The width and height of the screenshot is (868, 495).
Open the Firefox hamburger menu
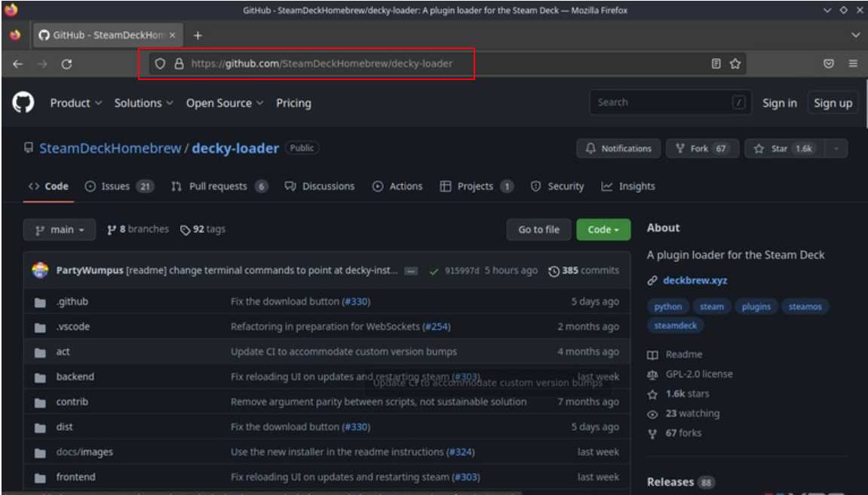pyautogui.click(x=853, y=63)
